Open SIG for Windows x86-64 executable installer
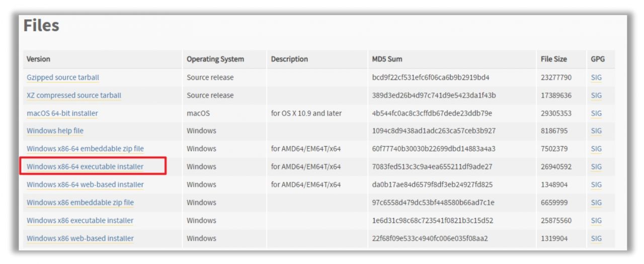Image resolution: width=644 pixels, height=264 pixels. click(596, 167)
